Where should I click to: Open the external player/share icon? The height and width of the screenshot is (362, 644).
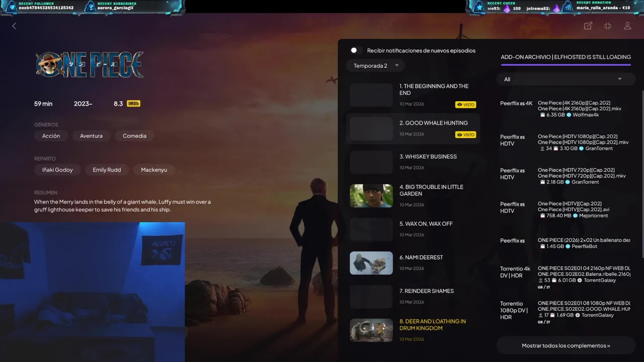pyautogui.click(x=588, y=26)
